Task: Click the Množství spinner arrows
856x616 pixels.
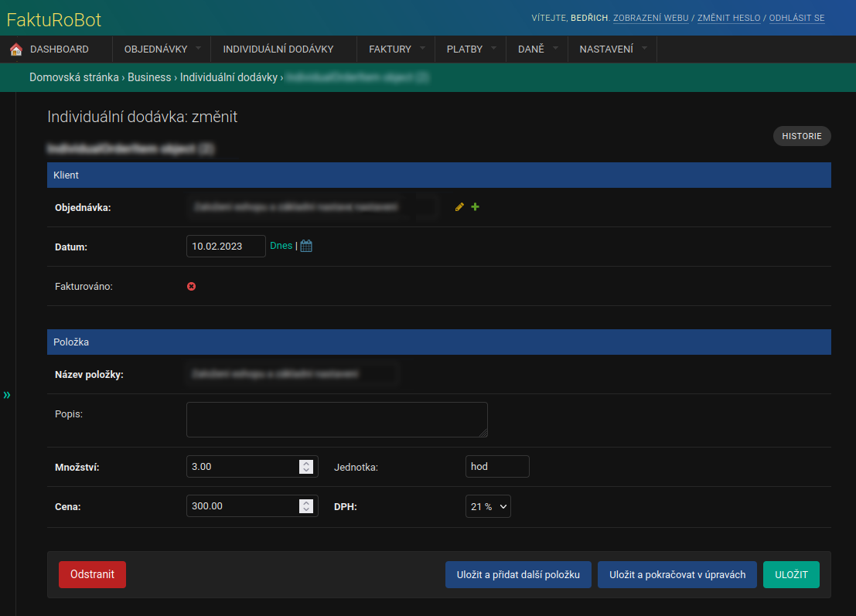Action: (x=306, y=467)
